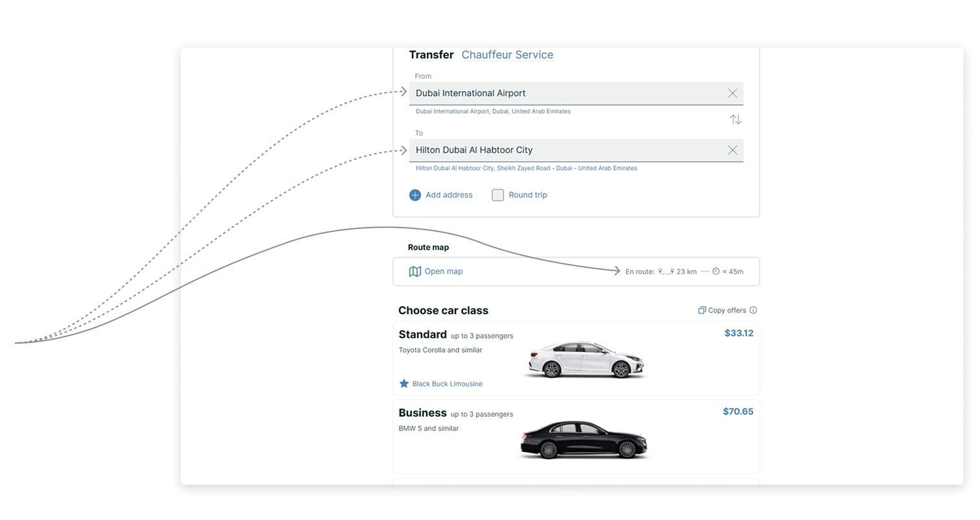Click the copy icon beside Copy offers
This screenshot has height=520, width=980.
pos(702,311)
